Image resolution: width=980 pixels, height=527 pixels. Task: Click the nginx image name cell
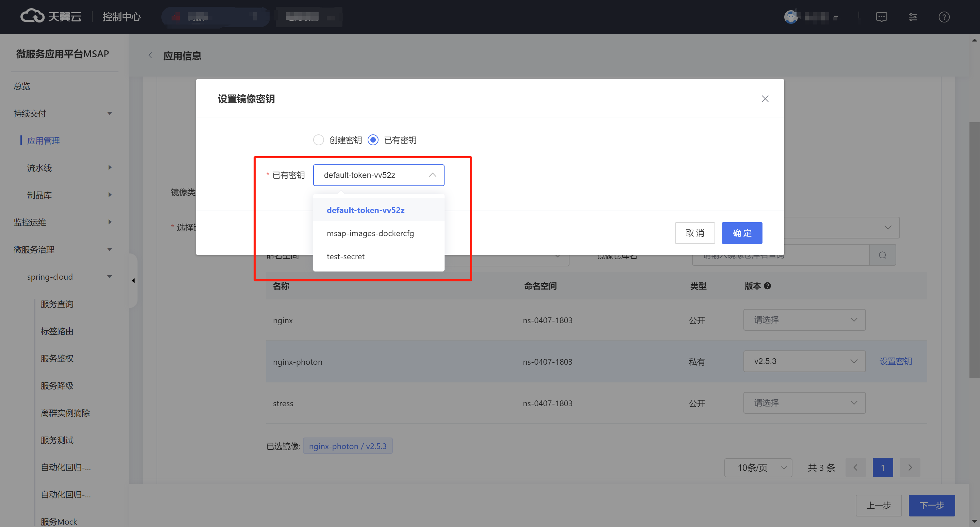point(283,320)
